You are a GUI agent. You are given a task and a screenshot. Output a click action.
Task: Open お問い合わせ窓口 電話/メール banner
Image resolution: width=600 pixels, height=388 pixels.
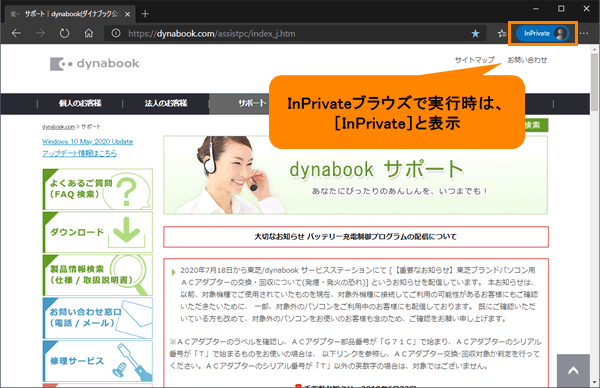pos(98,318)
